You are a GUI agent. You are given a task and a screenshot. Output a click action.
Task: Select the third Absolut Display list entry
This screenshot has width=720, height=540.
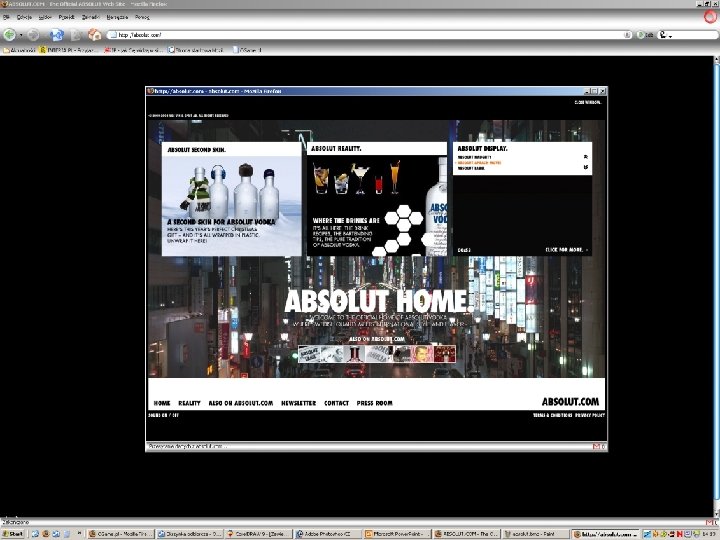click(471, 168)
